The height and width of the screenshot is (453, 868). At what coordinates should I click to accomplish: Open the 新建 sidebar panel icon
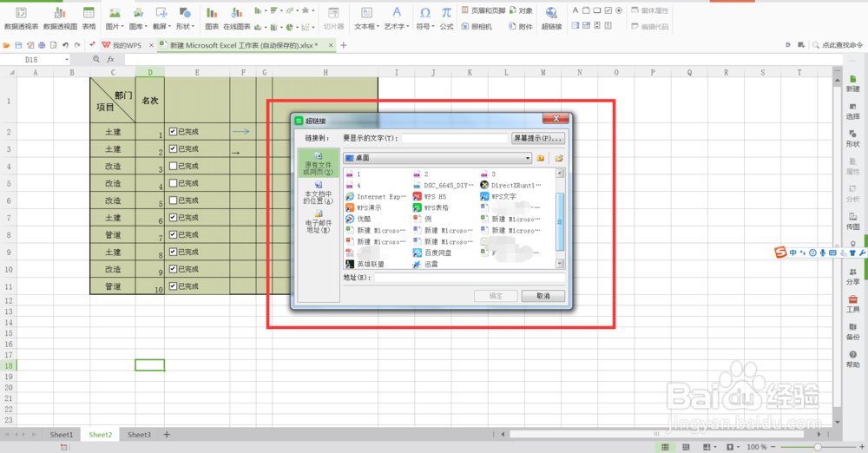[x=853, y=83]
